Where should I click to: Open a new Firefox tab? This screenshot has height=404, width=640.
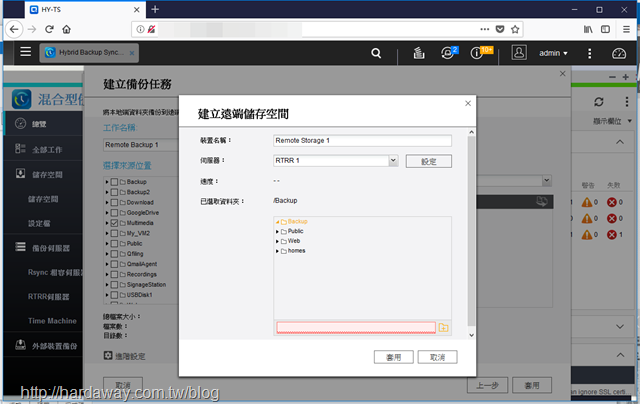(155, 9)
